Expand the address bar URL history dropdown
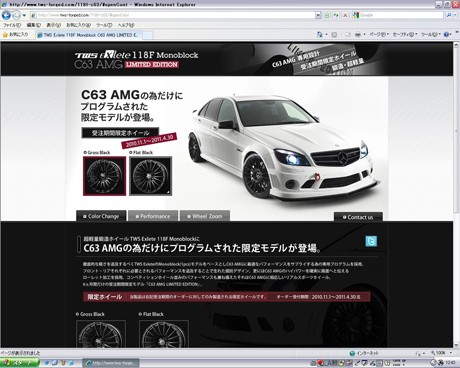 [318, 15]
